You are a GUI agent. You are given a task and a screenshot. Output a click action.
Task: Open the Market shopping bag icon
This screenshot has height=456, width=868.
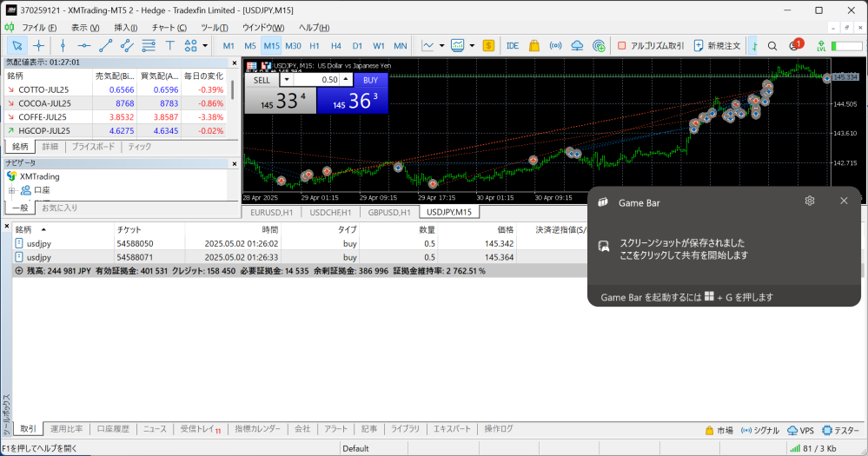pyautogui.click(x=534, y=46)
